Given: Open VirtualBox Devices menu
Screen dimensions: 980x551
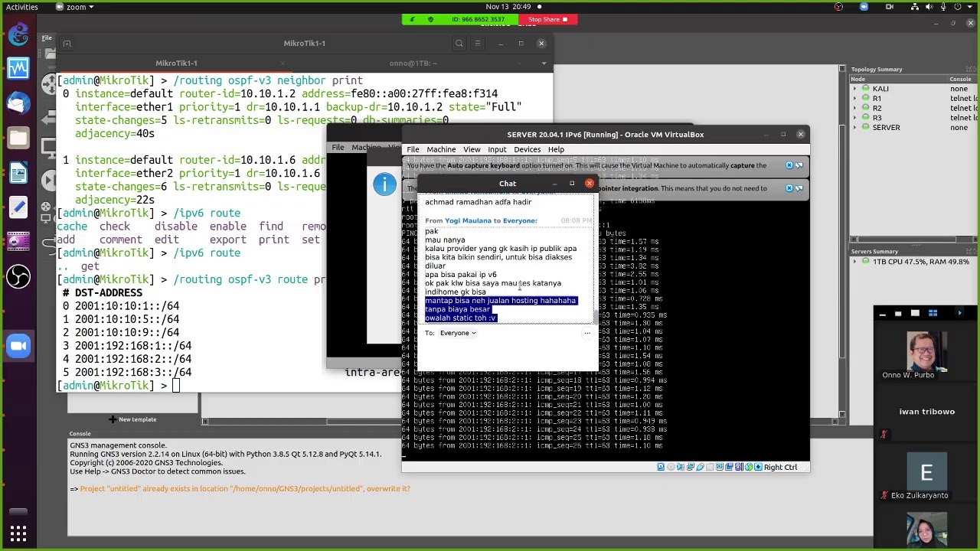Looking at the screenshot, I should tap(527, 149).
